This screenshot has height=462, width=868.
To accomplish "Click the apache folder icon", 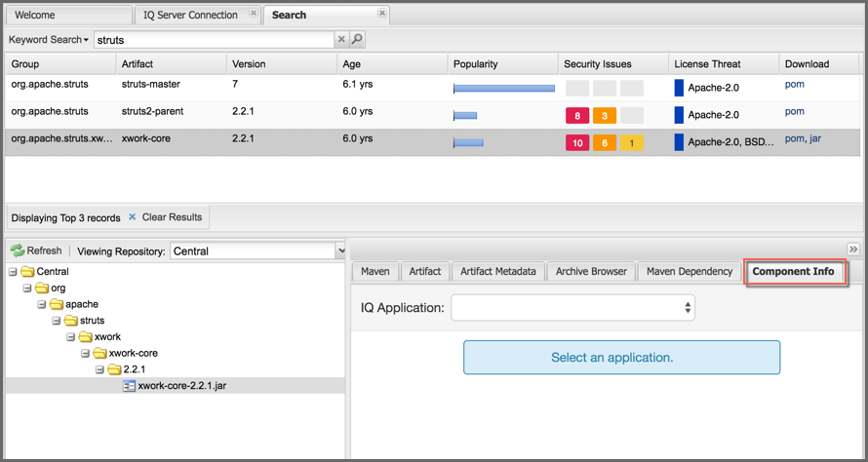I will point(57,304).
